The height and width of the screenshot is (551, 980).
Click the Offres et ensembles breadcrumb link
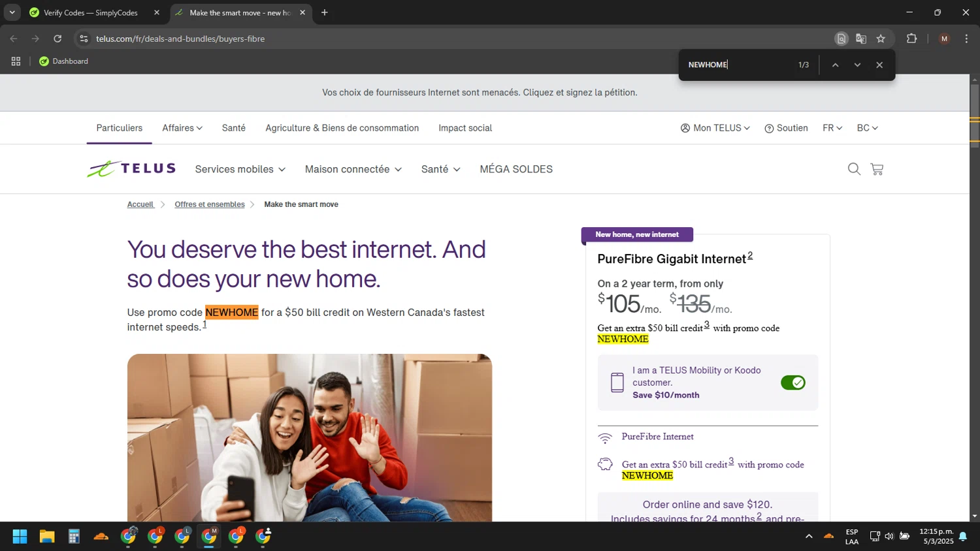(209, 204)
